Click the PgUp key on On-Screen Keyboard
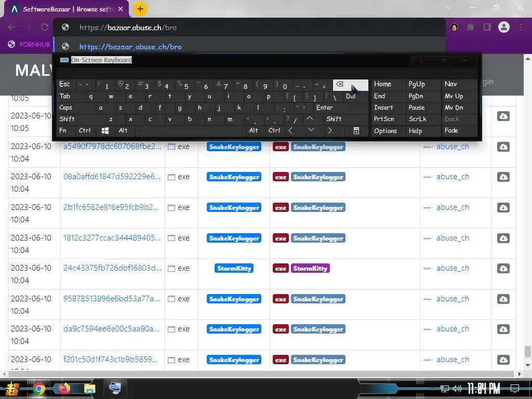 click(x=423, y=84)
